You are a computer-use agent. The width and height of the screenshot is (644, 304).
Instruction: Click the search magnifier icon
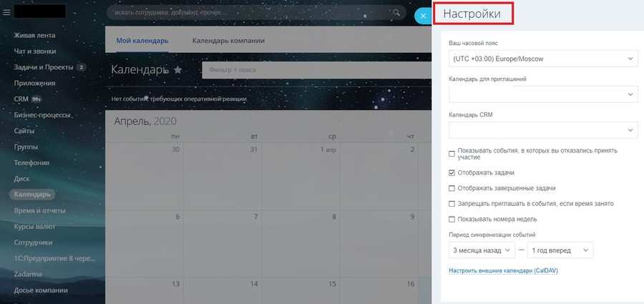click(396, 12)
